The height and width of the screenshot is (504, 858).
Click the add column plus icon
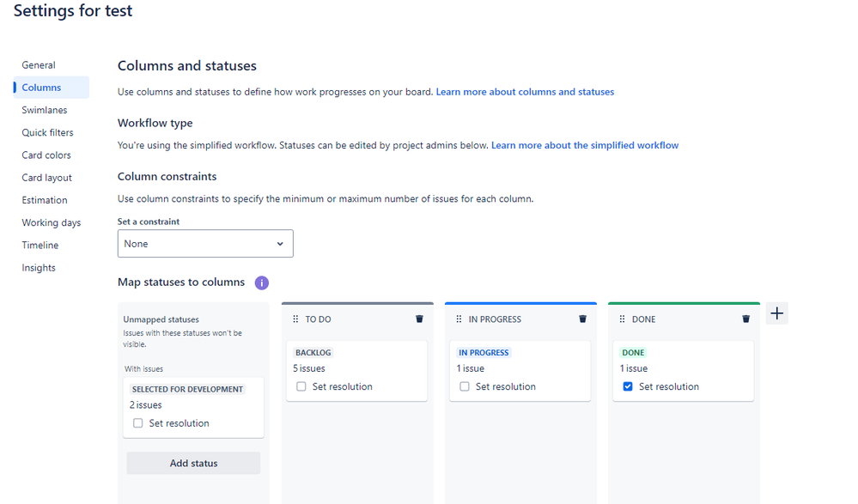tap(776, 314)
